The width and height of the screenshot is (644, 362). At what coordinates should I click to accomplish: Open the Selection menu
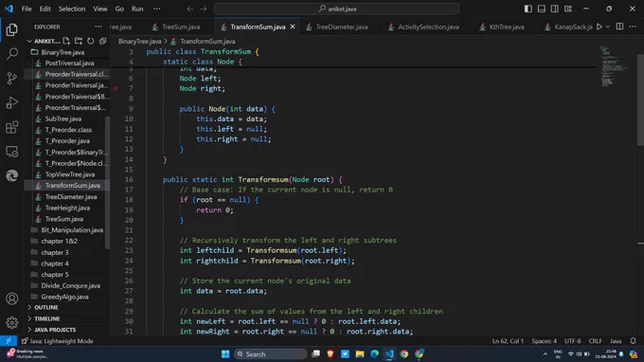point(72,9)
